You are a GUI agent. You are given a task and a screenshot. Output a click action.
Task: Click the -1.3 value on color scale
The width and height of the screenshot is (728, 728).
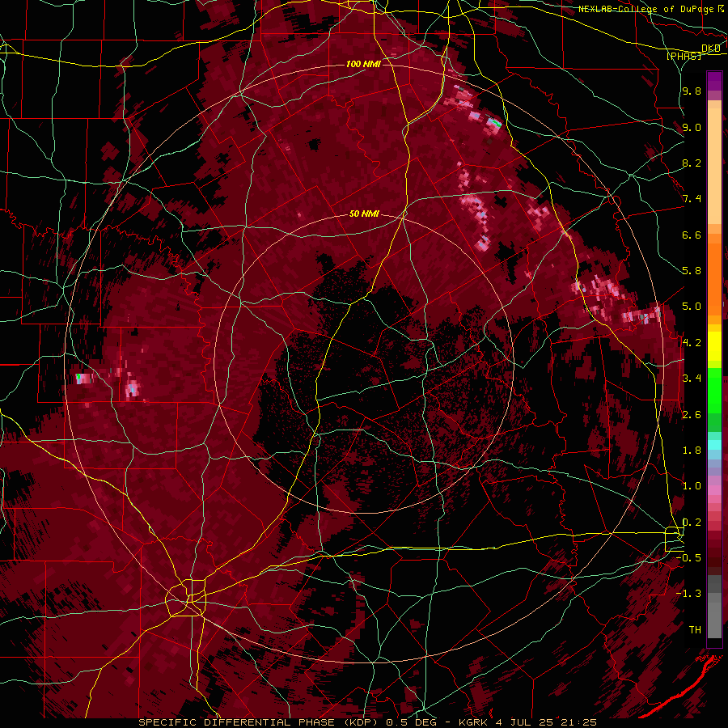pos(689,594)
